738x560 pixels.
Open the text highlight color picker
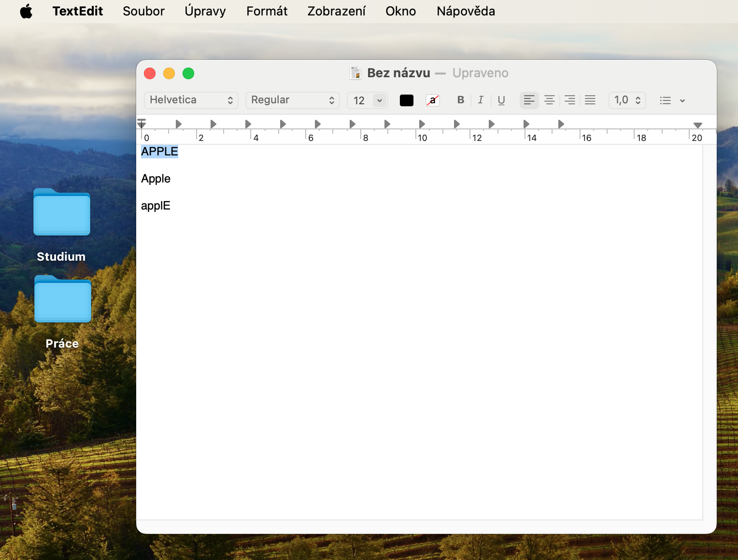pyautogui.click(x=433, y=100)
